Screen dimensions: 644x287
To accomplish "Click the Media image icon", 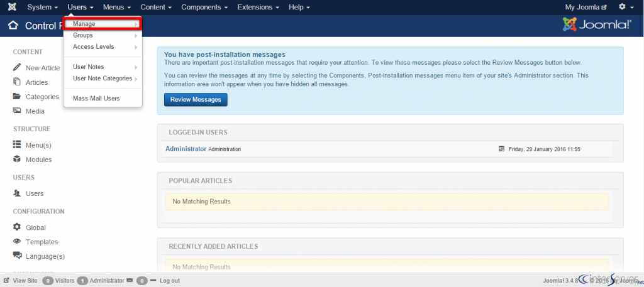I will coord(17,111).
